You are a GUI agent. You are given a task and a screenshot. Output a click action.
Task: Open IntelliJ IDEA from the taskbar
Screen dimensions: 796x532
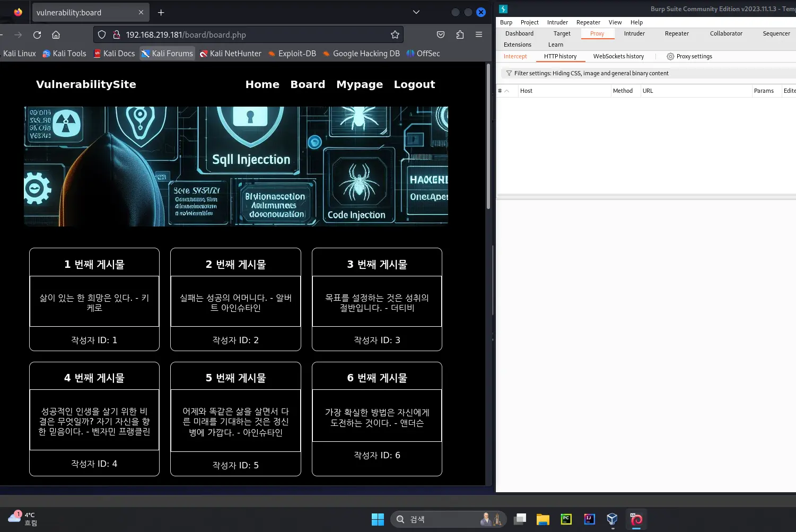tap(589, 519)
